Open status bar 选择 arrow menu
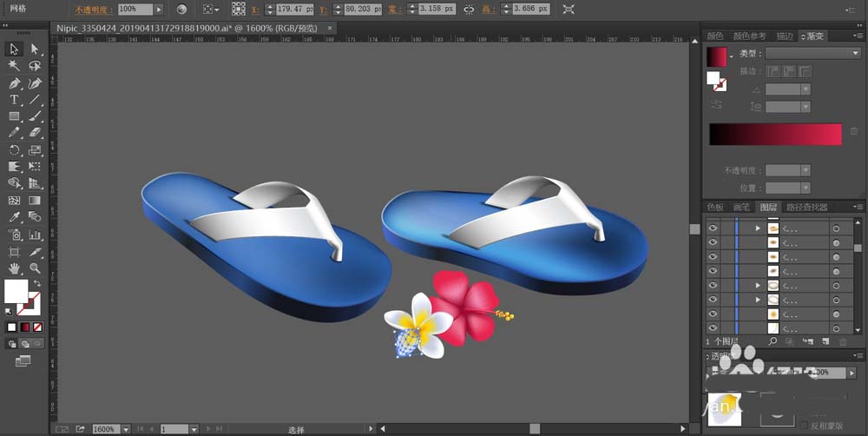Viewport: 868px width, 436px height. [x=371, y=429]
